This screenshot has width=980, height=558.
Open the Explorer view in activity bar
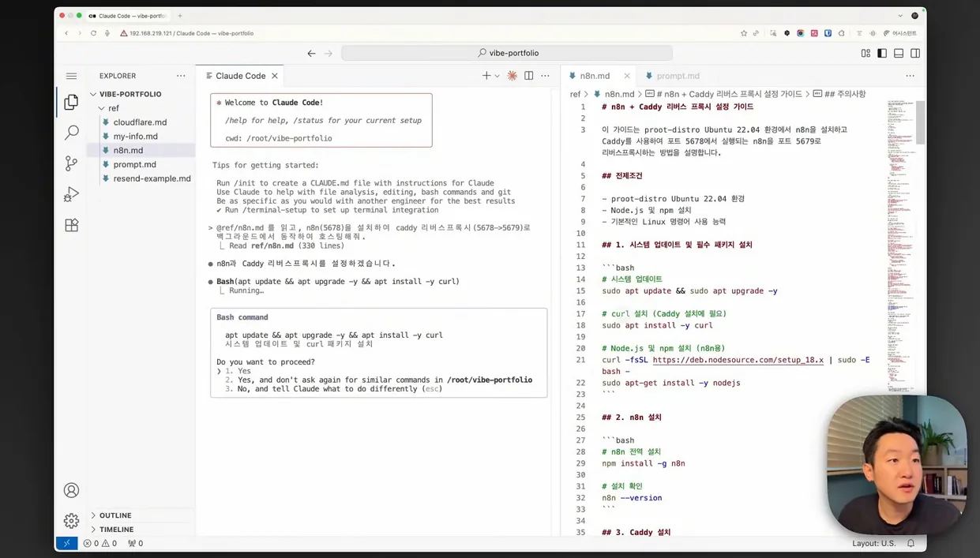pos(71,102)
